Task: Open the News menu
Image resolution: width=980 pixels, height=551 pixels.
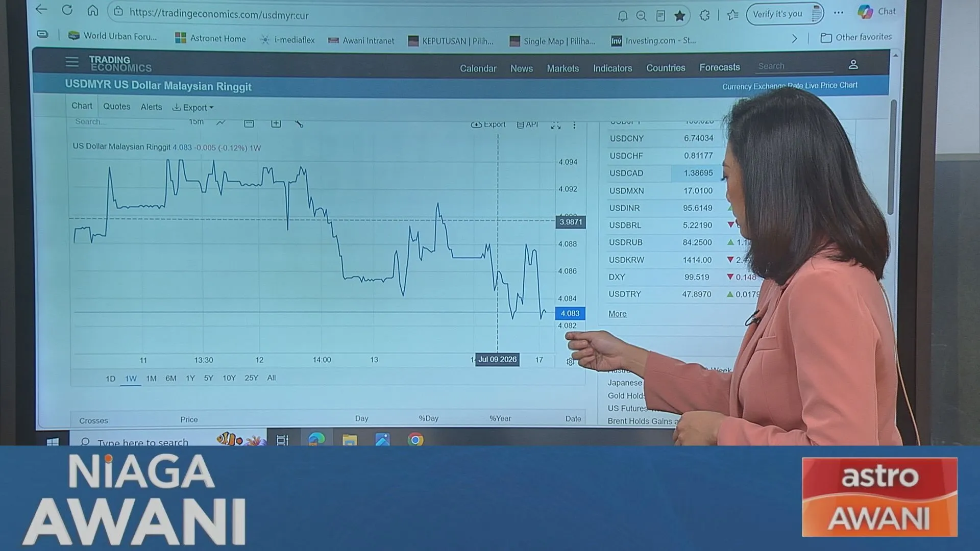Action: 522,68
